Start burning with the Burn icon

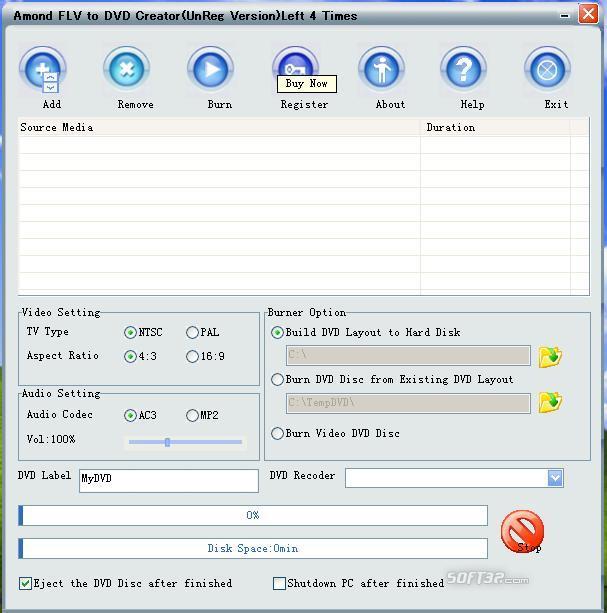click(x=211, y=70)
